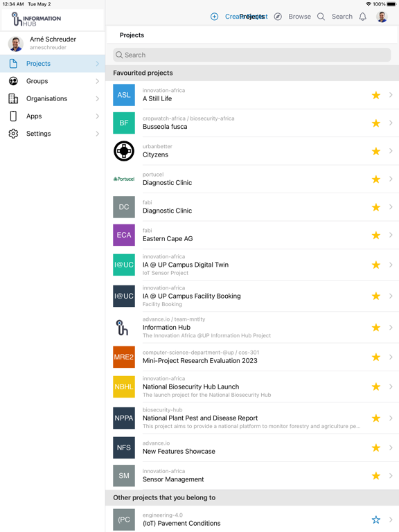The image size is (399, 532).
Task: Unfavourite IA @ UP Campus Digital Twin
Action: [376, 265]
